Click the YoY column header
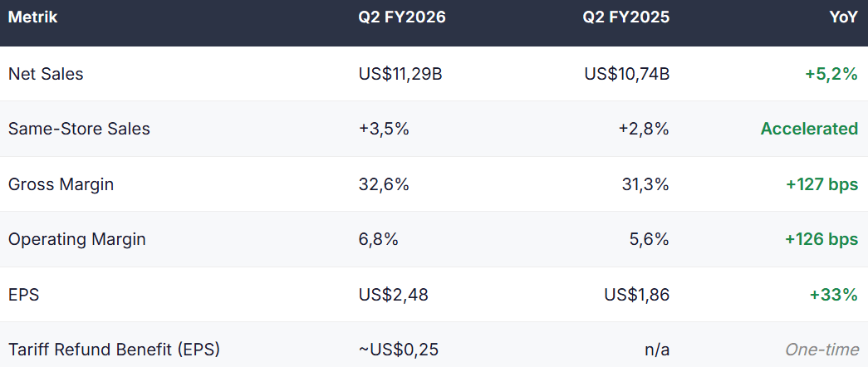868x367 pixels. tap(843, 17)
